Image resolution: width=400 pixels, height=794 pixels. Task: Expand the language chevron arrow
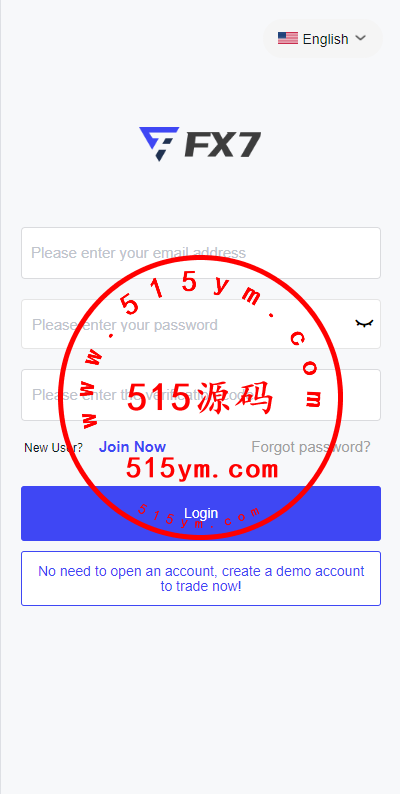[361, 38]
